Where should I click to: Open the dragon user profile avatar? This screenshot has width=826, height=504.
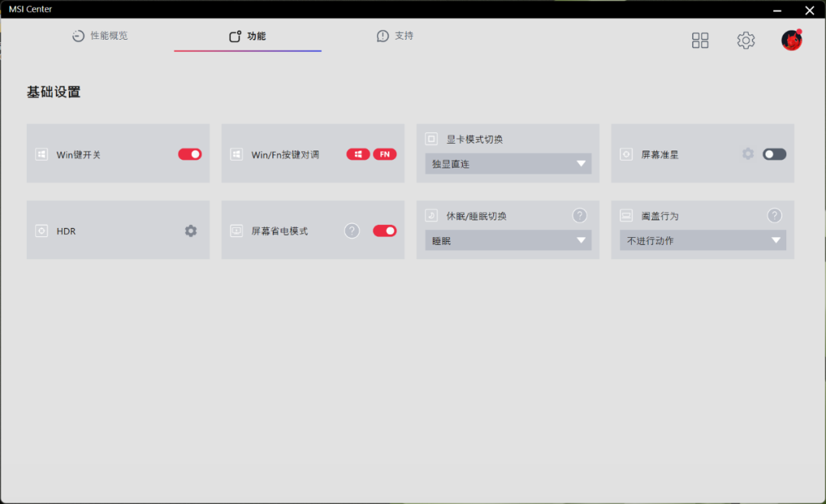tap(792, 40)
